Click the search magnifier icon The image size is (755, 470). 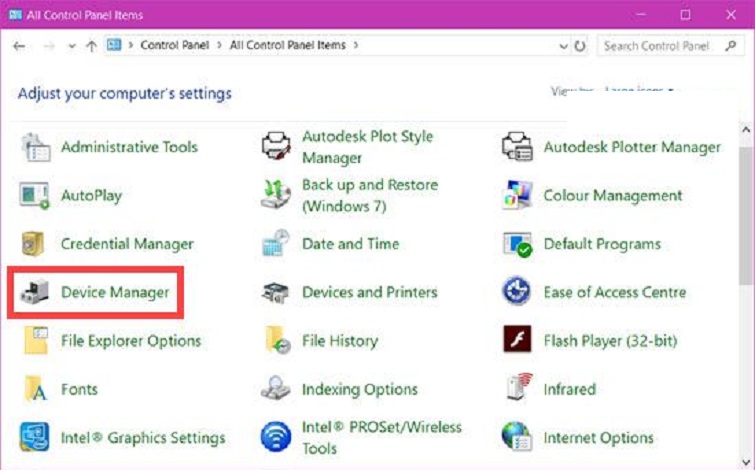[x=730, y=46]
